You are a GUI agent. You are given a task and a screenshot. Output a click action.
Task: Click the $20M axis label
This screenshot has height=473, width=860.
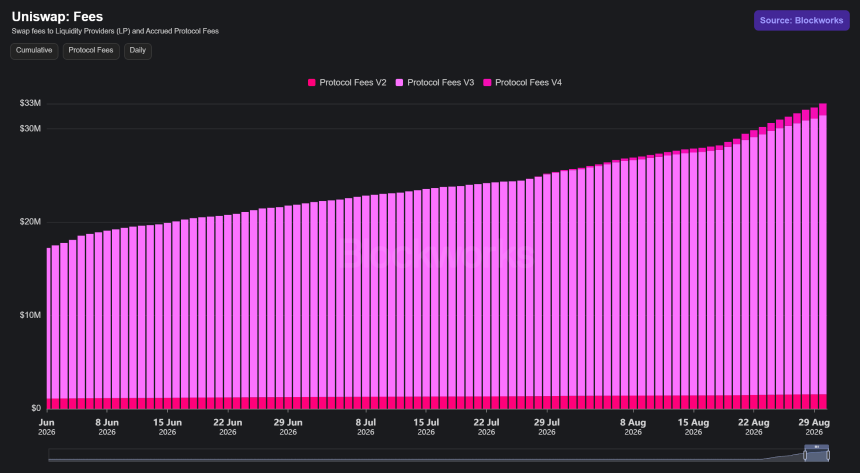(30, 222)
